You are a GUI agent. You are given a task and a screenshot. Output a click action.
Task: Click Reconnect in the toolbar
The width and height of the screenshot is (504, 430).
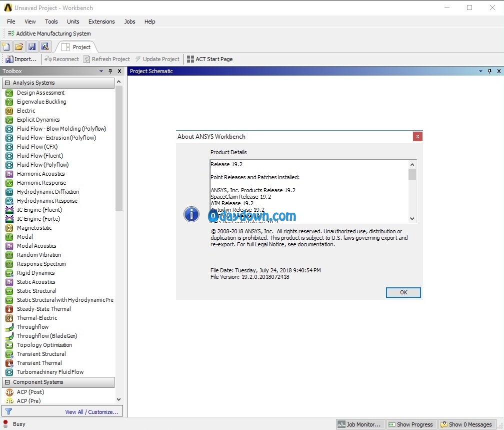point(61,59)
